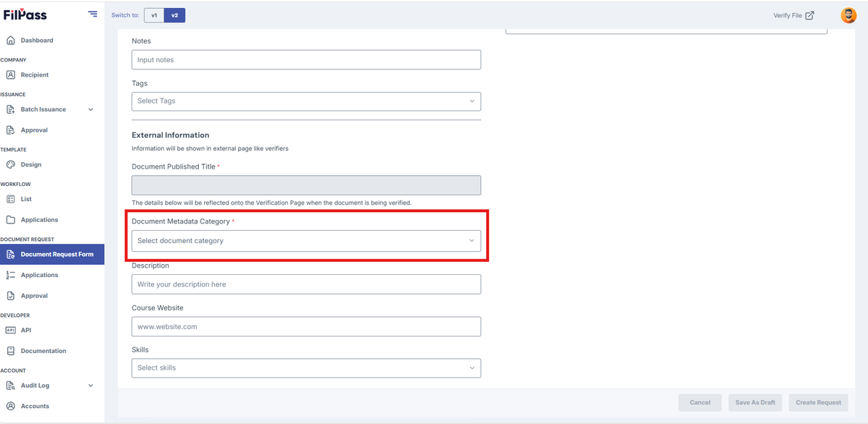Click the Skills dropdown chevron arrow
The width and height of the screenshot is (868, 424).
click(472, 368)
